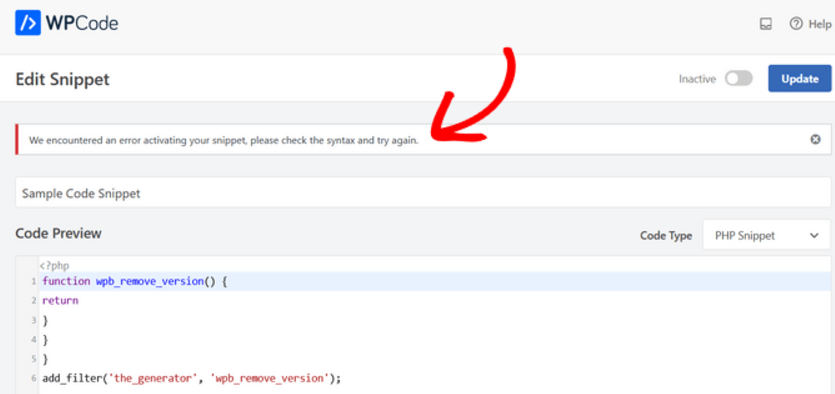
Task: Click line number 1 in gutter
Action: 34,281
